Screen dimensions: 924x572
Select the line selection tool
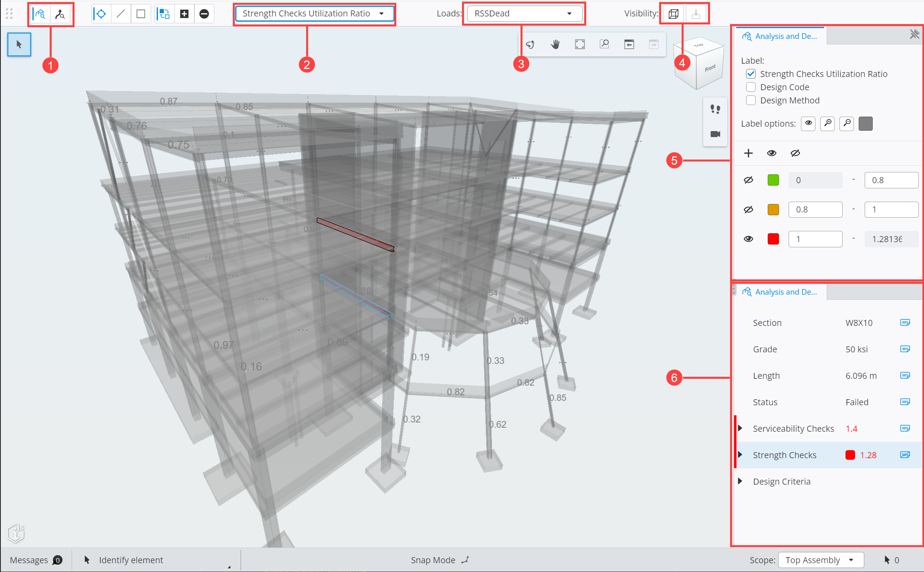click(121, 14)
